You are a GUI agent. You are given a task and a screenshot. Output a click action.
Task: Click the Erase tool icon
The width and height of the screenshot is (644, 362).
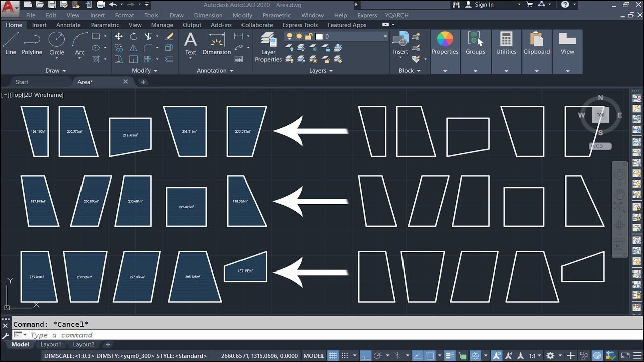(x=169, y=36)
